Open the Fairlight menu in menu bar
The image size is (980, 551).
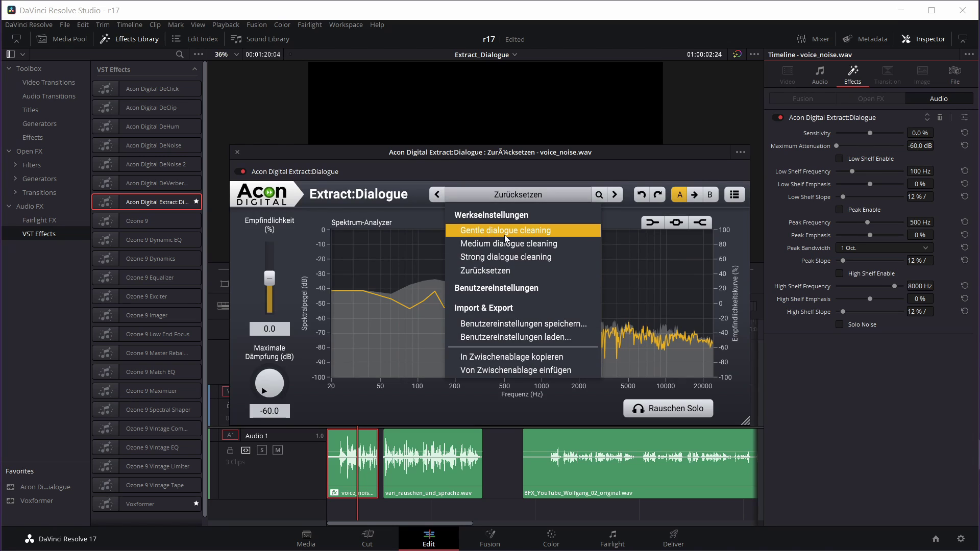pyautogui.click(x=309, y=24)
